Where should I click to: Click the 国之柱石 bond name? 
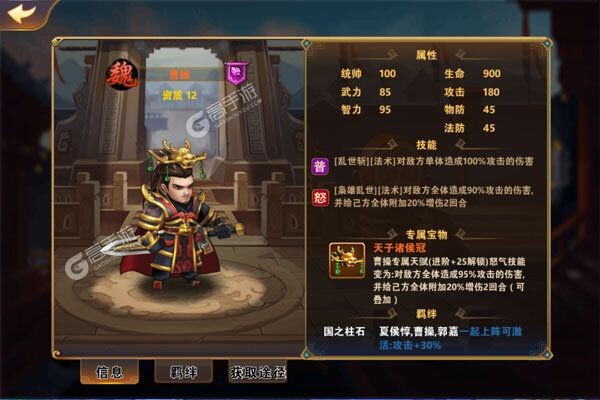[x=344, y=331]
